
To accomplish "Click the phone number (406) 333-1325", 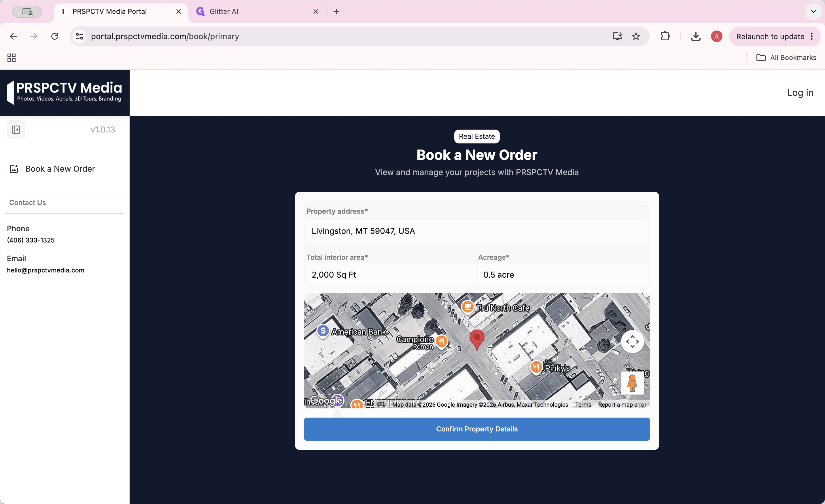I will coord(31,240).
